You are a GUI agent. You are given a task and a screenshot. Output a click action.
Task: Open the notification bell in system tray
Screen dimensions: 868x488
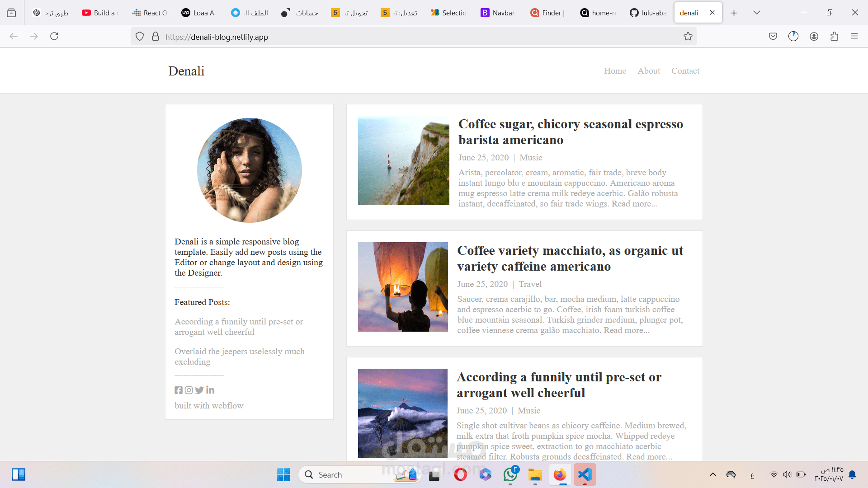click(852, 474)
